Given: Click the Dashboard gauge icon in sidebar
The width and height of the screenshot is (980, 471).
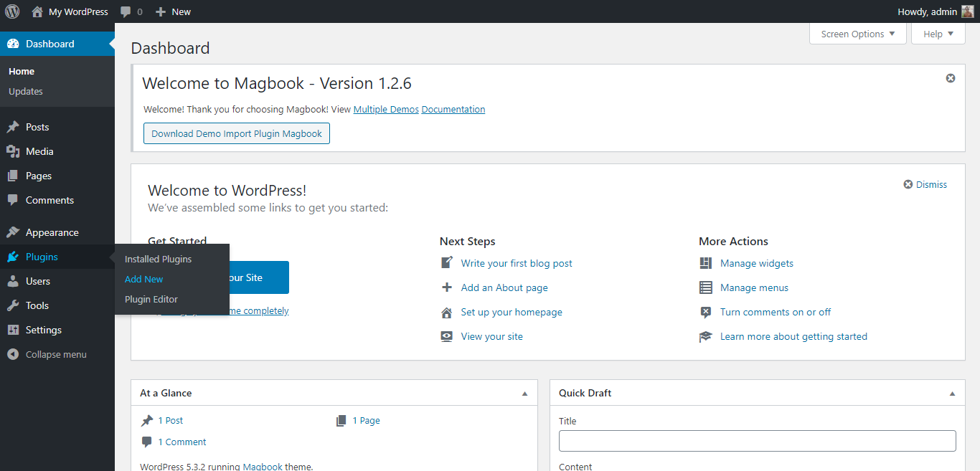Looking at the screenshot, I should (x=13, y=44).
